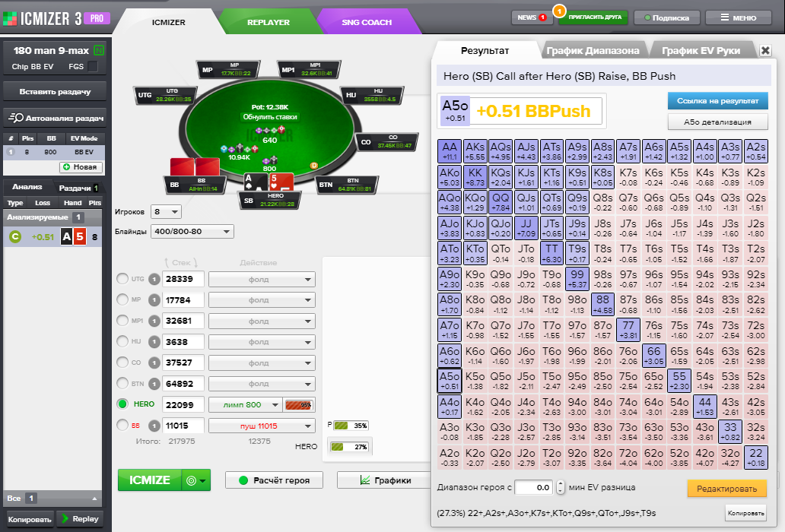This screenshot has height=532, width=785.
Task: Select the MP radio button
Action: 122,299
